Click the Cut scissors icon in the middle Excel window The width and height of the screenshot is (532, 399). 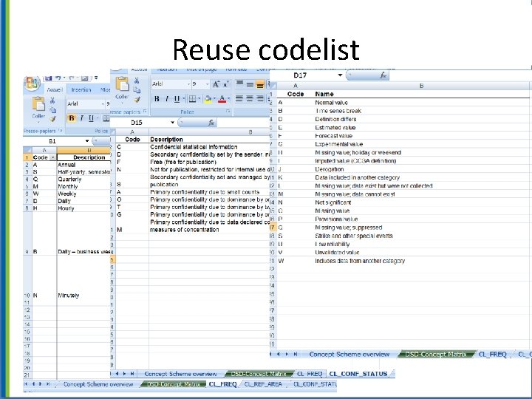click(137, 81)
